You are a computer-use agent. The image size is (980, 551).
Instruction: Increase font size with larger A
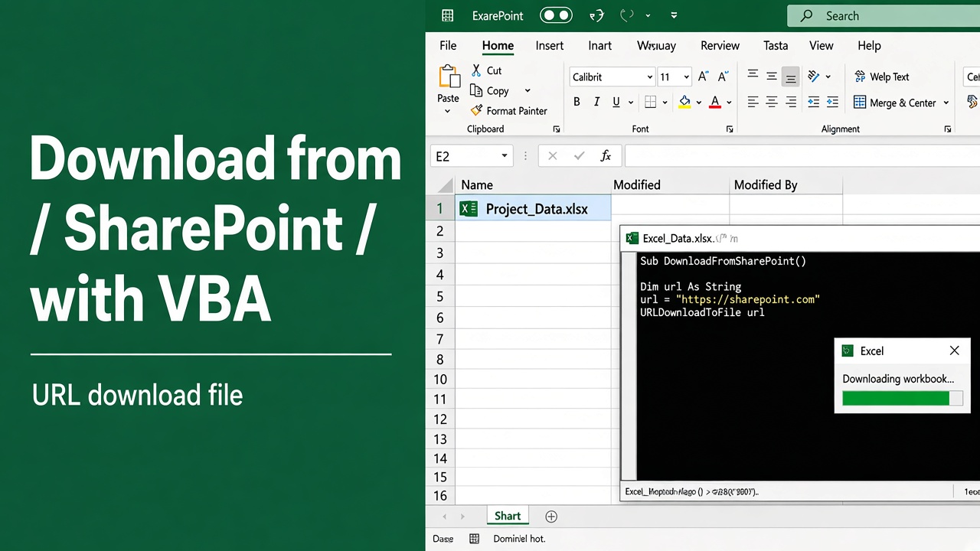704,77
